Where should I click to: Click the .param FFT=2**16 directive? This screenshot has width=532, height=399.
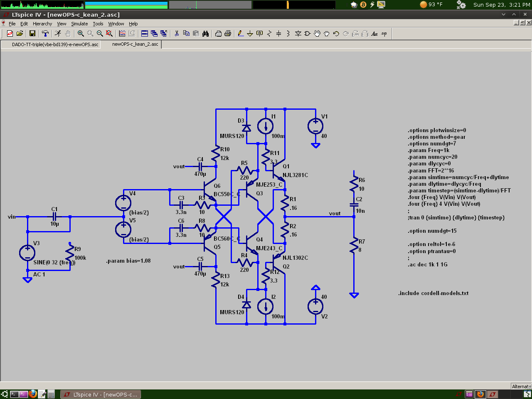coord(431,170)
